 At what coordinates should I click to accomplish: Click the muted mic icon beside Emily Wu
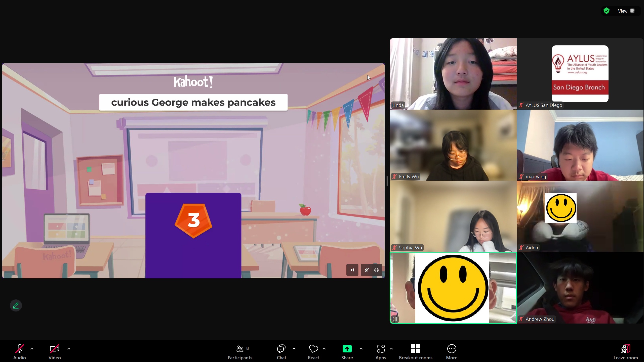[395, 176]
